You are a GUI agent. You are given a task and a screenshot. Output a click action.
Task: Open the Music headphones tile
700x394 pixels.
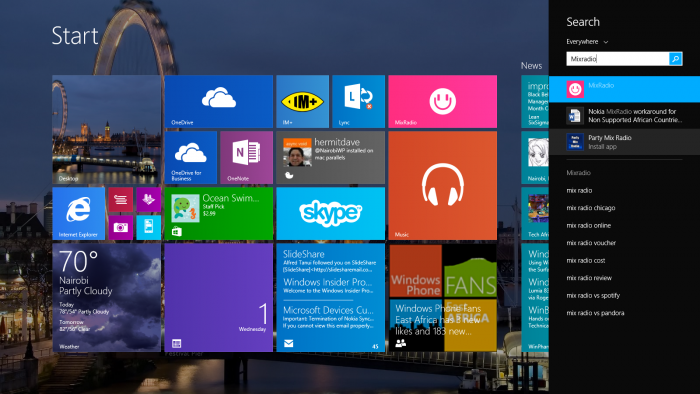[442, 186]
